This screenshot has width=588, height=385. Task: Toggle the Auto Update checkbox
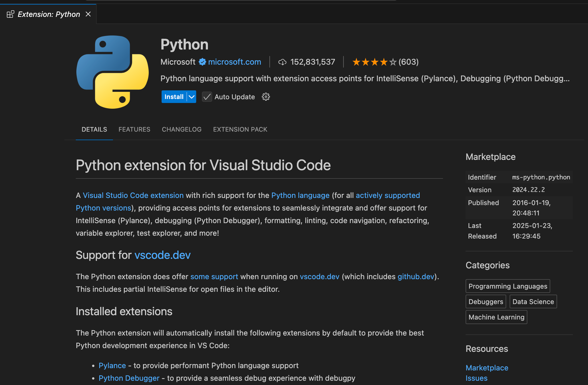207,97
